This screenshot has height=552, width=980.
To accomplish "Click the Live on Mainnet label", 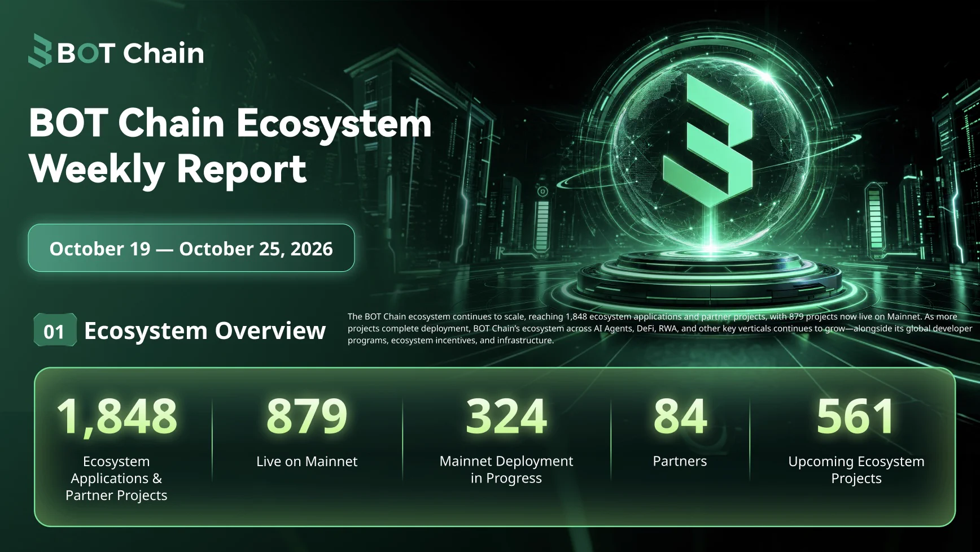I will pos(307,462).
